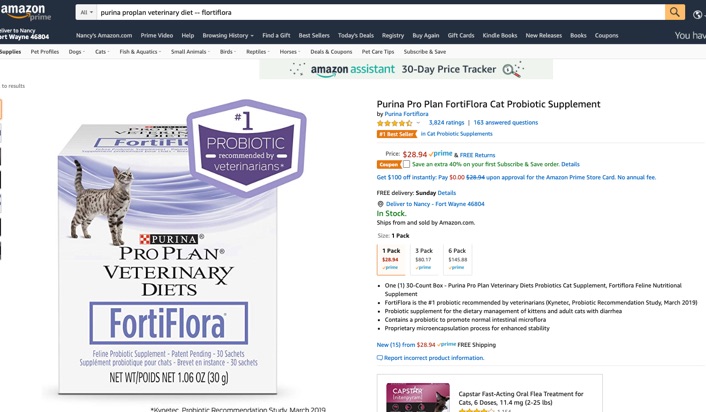Image resolution: width=706 pixels, height=412 pixels.
Task: Select the 6 Pack size option
Action: [457, 259]
